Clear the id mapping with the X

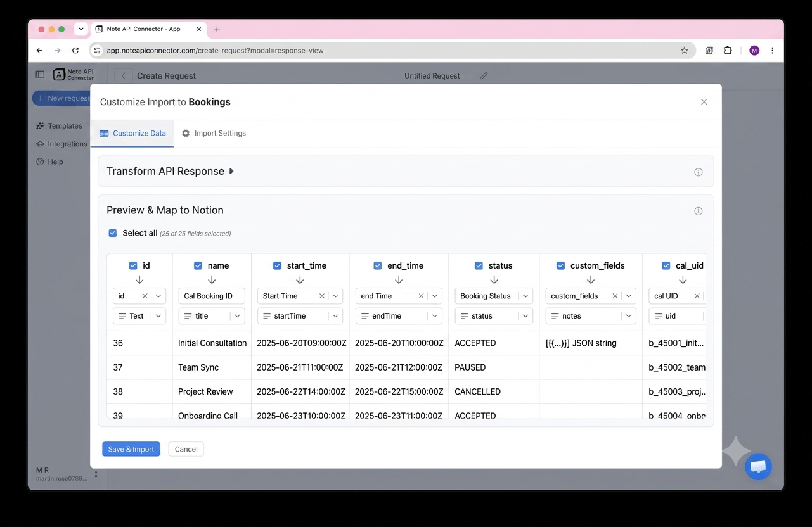pos(145,296)
